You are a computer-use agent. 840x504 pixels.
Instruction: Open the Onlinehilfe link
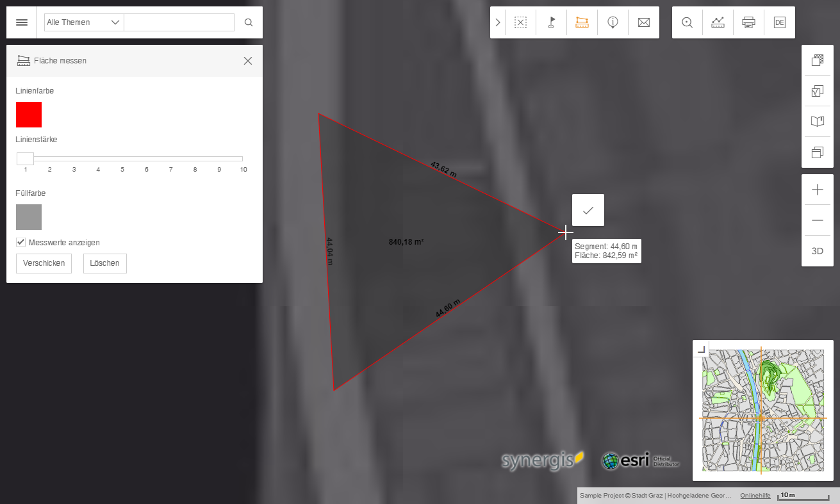click(x=755, y=495)
